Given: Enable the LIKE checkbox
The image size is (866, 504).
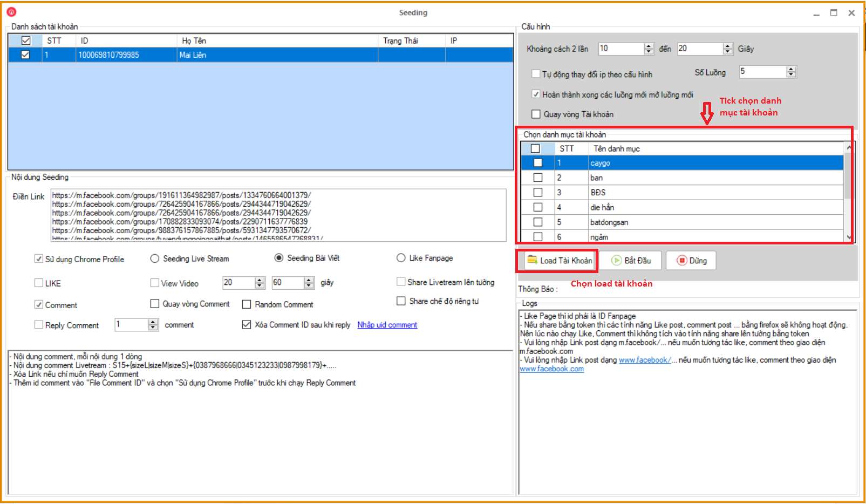Looking at the screenshot, I should [39, 282].
